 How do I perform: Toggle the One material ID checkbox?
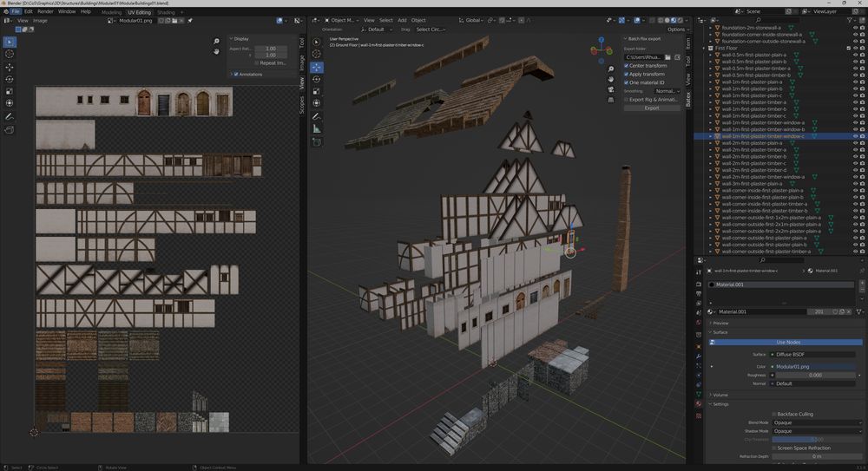coord(627,82)
